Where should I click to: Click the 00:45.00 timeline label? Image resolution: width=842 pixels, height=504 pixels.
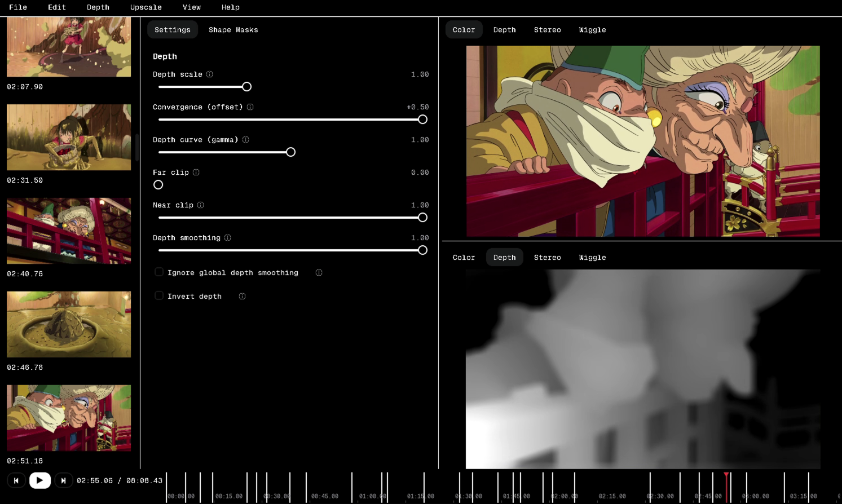click(x=325, y=496)
